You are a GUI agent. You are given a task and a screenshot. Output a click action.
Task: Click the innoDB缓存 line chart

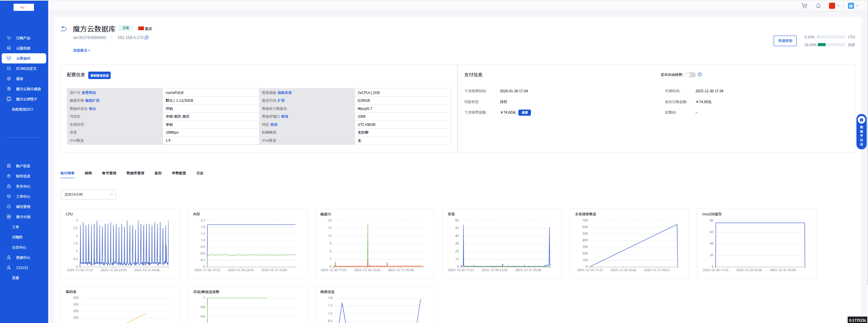click(757, 244)
